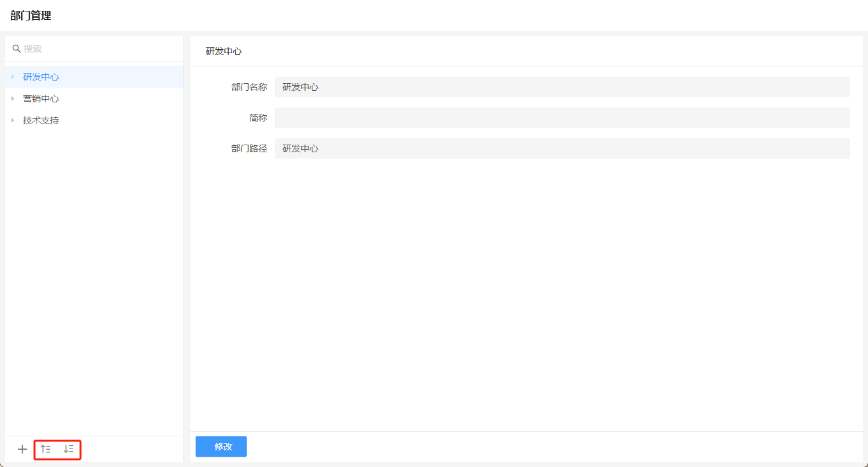Expand the 研发中心 tree node arrow

click(x=12, y=77)
